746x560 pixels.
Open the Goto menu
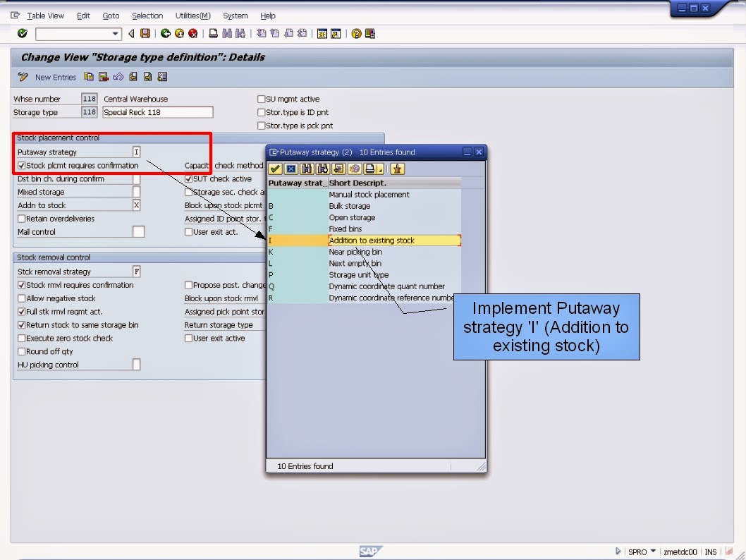111,16
